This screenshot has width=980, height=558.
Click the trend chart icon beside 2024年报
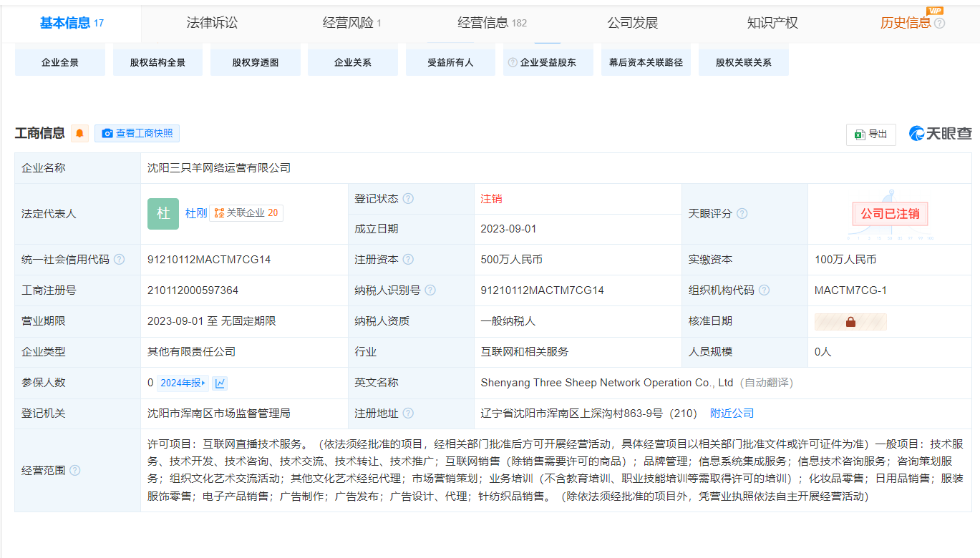point(220,383)
